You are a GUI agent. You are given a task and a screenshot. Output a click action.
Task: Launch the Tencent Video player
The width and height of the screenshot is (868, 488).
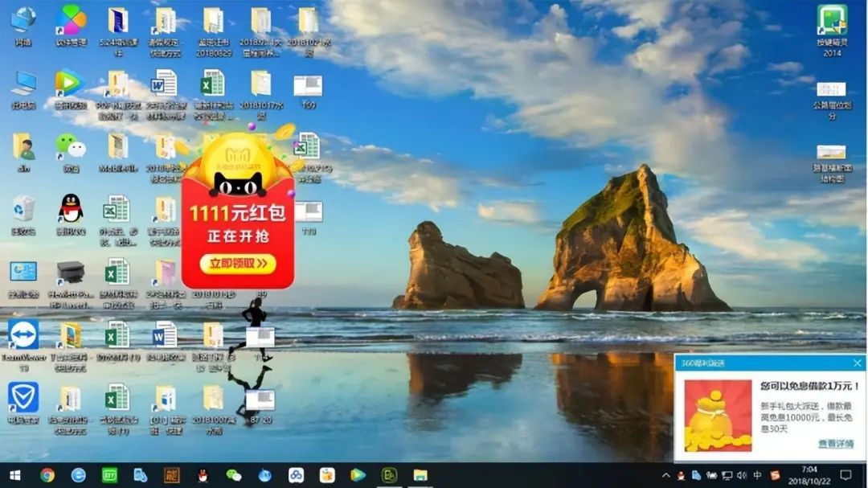71,90
